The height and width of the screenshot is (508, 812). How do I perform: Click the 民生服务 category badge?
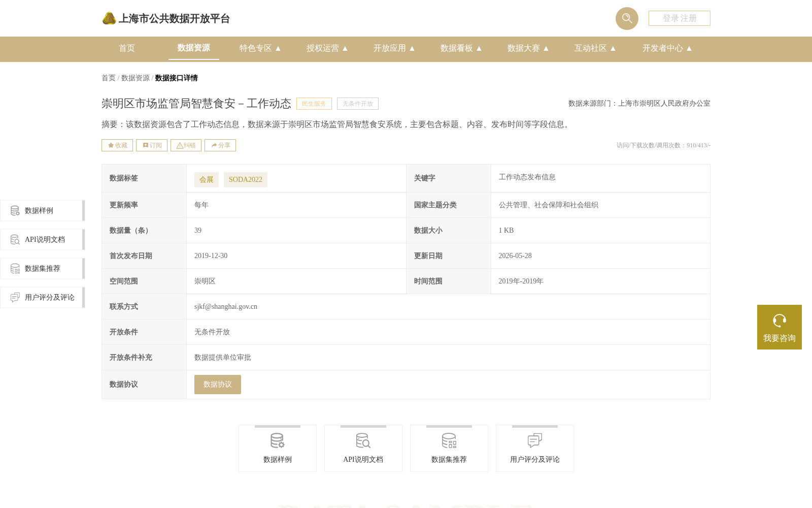(x=314, y=104)
